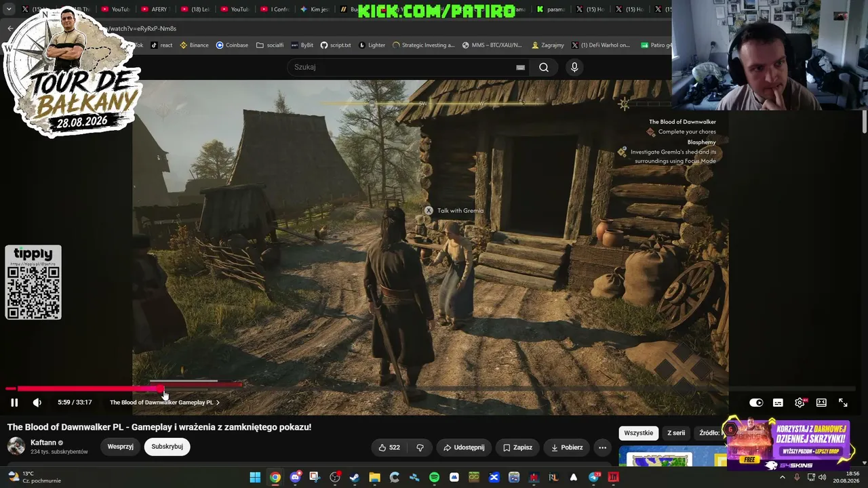868x488 pixels.
Task: Open Telegram from the taskbar
Action: coord(594,477)
